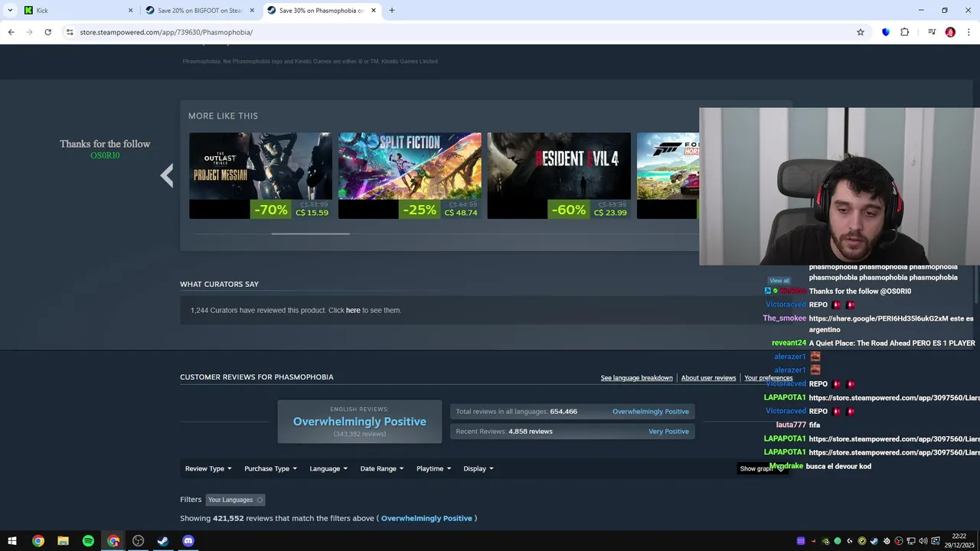Click Overwhelmingly Positive English reviews summary

click(x=360, y=422)
